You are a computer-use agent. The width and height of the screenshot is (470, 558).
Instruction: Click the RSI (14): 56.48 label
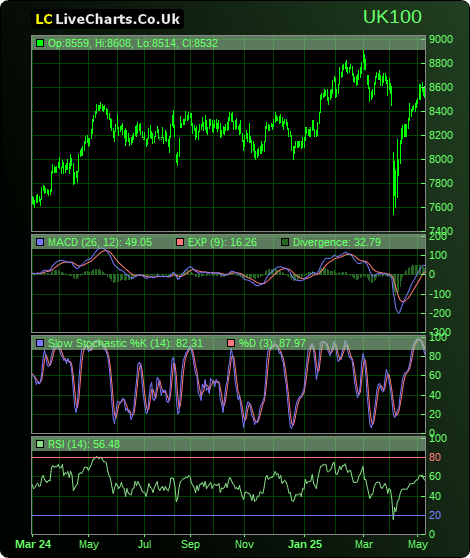point(84,444)
